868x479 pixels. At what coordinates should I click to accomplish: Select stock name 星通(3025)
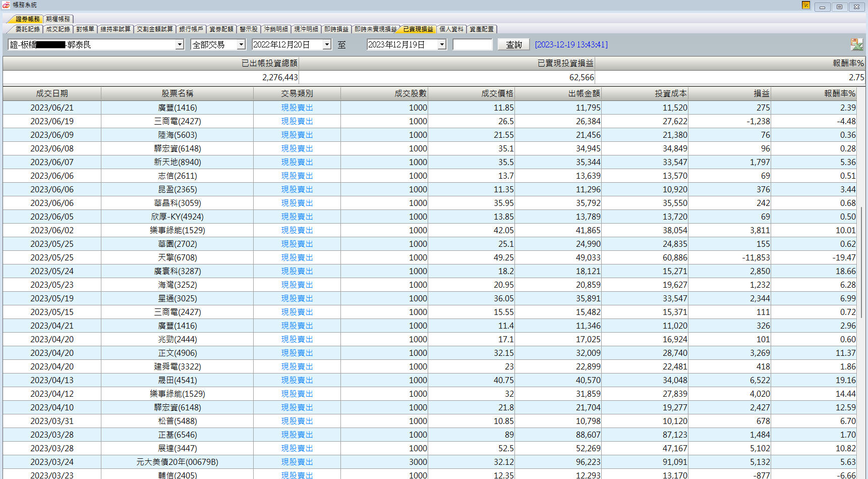pyautogui.click(x=178, y=298)
